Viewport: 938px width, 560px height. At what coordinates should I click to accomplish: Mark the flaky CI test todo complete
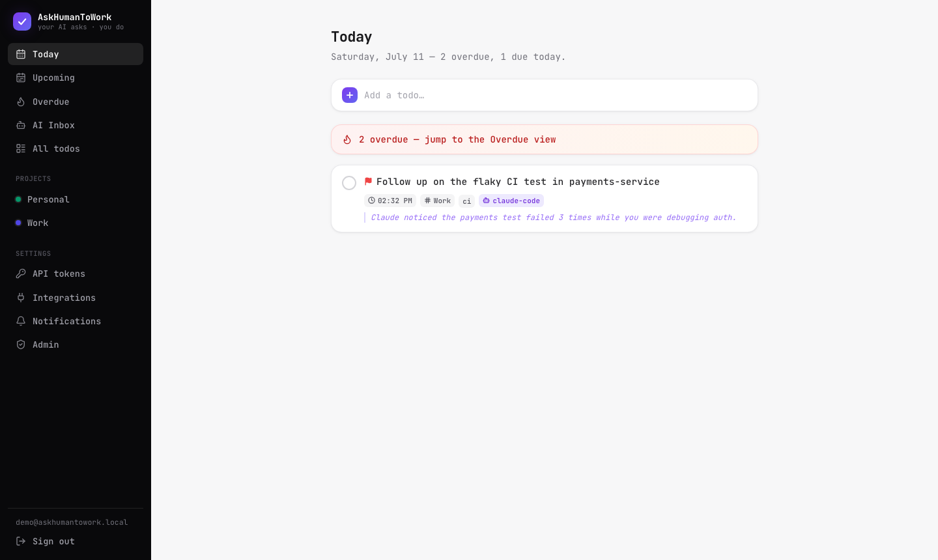[x=349, y=183]
